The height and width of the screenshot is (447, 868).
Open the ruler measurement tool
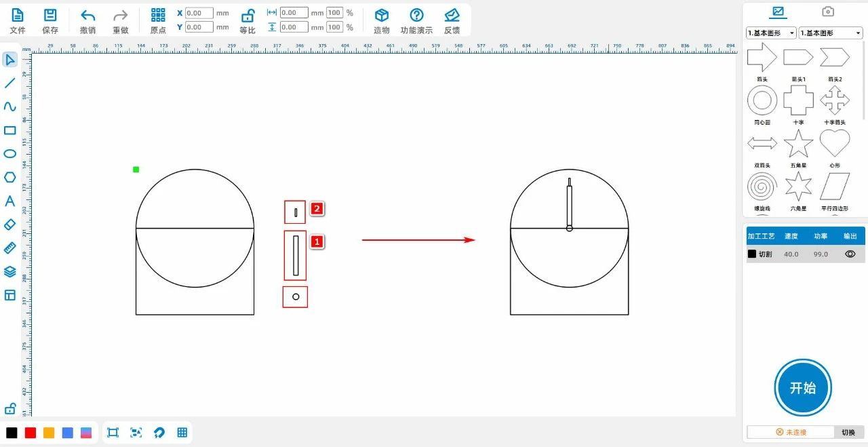click(x=10, y=248)
